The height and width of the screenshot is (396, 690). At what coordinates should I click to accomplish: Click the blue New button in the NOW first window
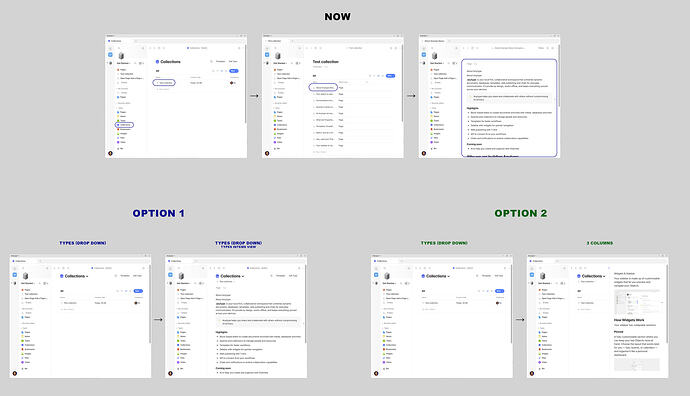[x=234, y=71]
